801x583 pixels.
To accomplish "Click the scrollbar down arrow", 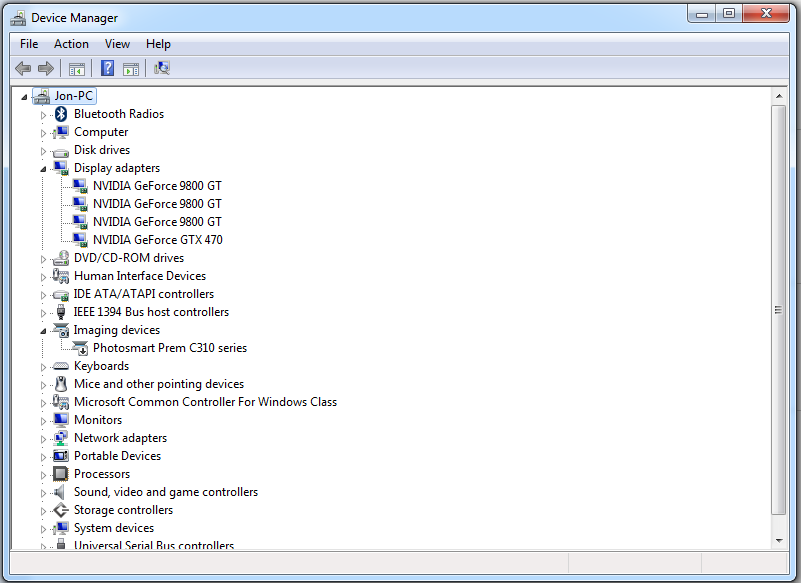I will [x=779, y=541].
